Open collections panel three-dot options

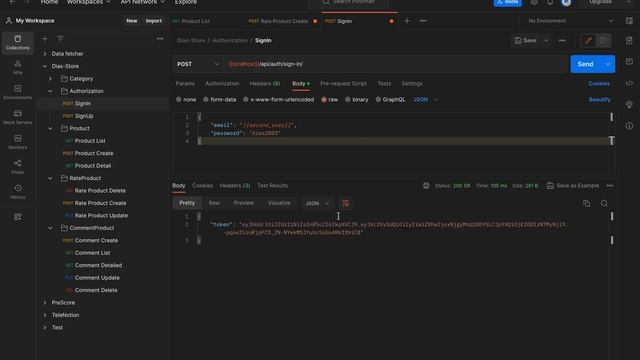(160, 39)
